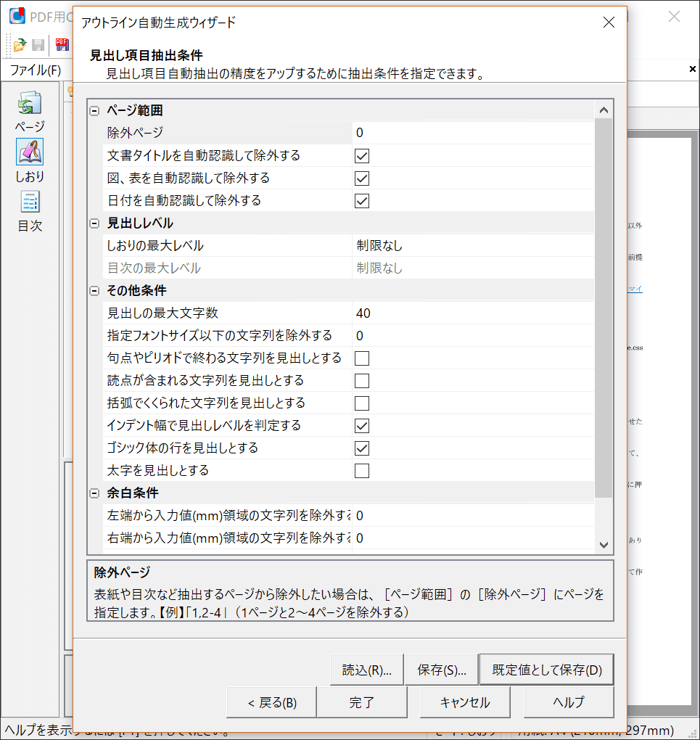
Task: Select the 目次 sidebar icon
Action: point(30,202)
